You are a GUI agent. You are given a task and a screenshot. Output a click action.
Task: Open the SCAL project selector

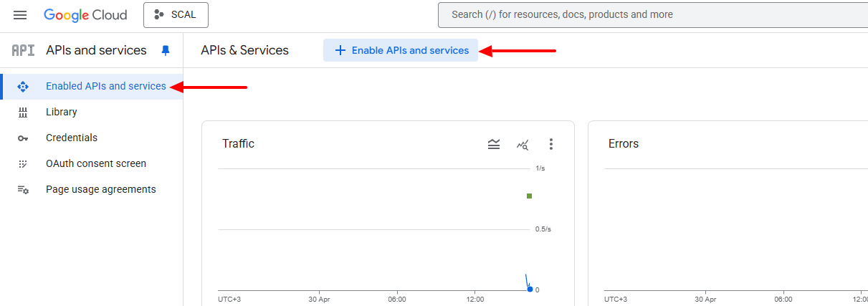click(x=176, y=15)
